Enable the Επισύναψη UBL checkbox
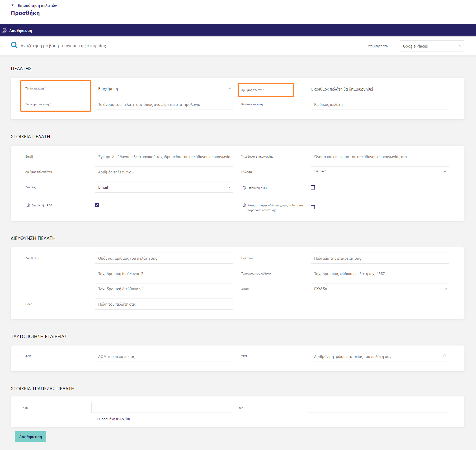This screenshot has width=476, height=450. click(313, 187)
